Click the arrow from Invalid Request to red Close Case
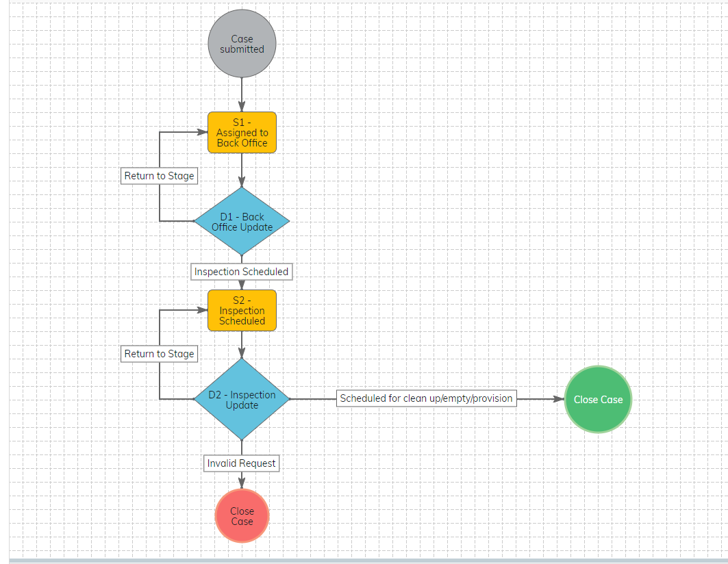The width and height of the screenshot is (728, 564). (x=242, y=480)
